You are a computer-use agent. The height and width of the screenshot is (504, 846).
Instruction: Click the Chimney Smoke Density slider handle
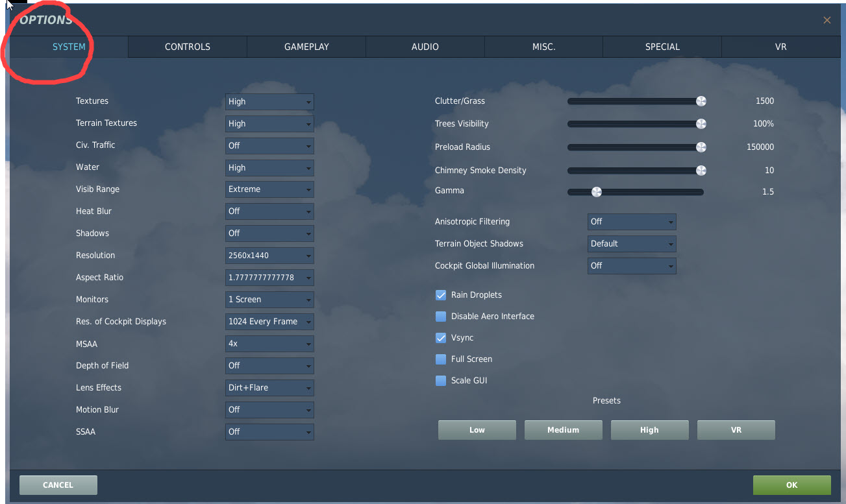[701, 171]
